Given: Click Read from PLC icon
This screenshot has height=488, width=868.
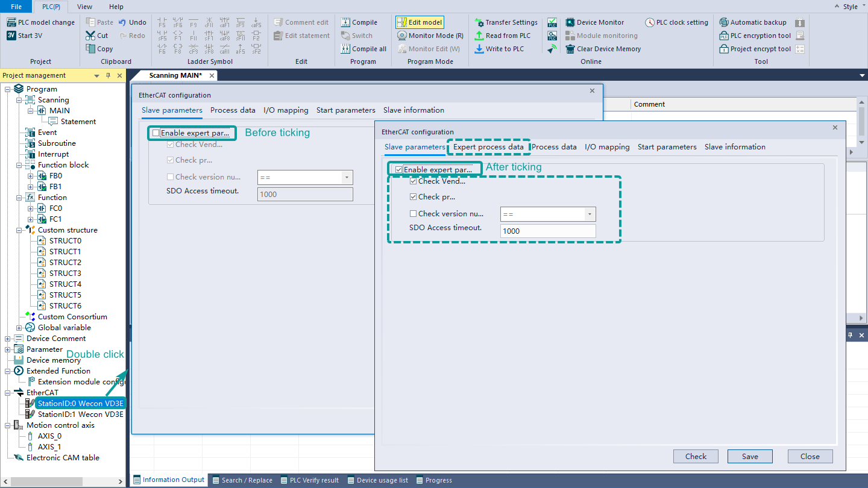Looking at the screenshot, I should (x=479, y=36).
